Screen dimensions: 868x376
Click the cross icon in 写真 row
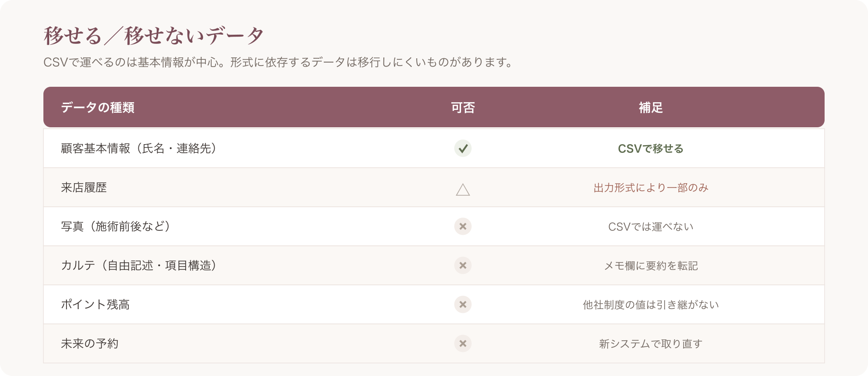(463, 227)
